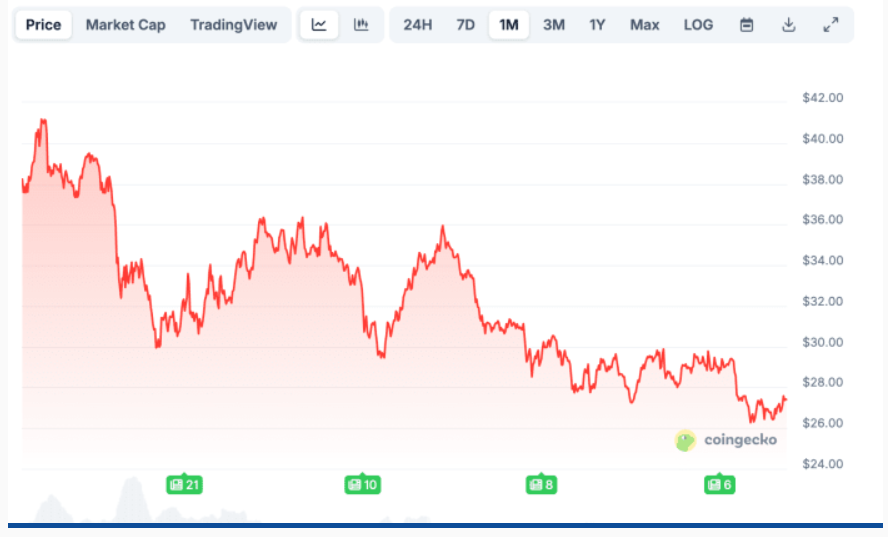Switch to candlestick chart icon

361,25
